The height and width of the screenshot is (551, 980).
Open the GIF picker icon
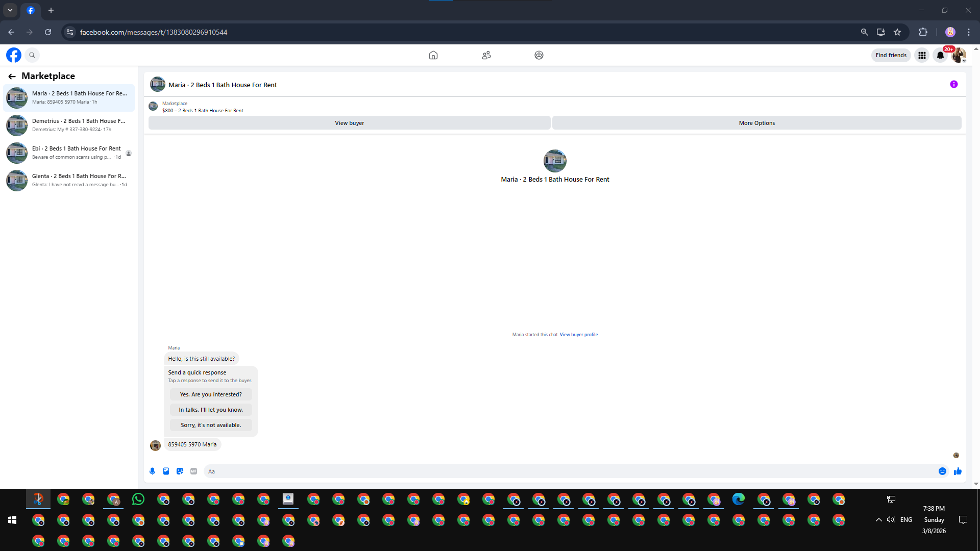pos(193,471)
